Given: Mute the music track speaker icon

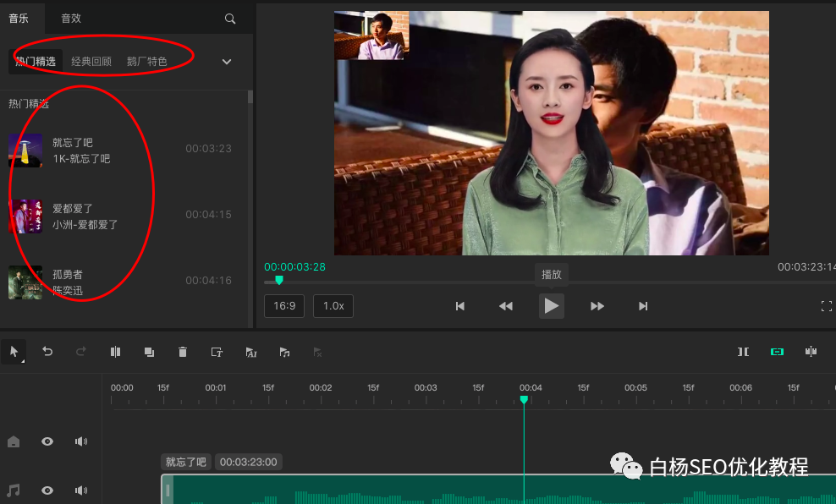Looking at the screenshot, I should point(81,490).
